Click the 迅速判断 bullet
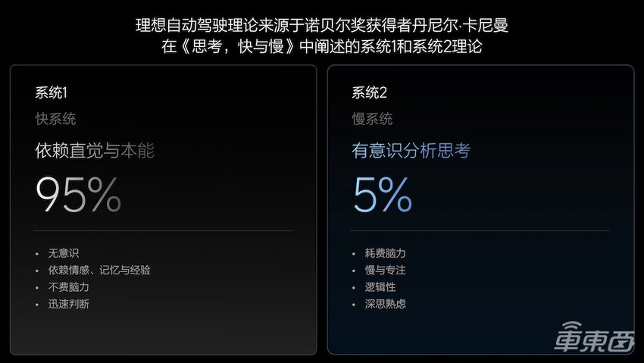 (69, 304)
